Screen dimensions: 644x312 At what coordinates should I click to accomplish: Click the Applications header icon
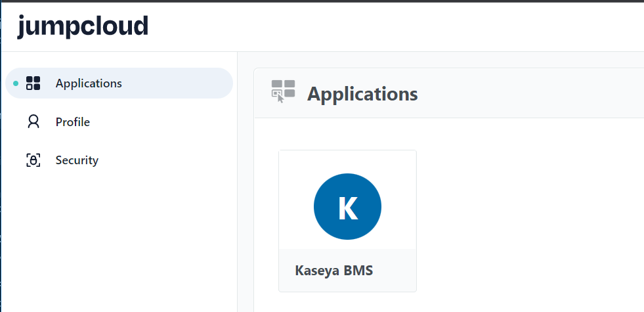pyautogui.click(x=284, y=91)
